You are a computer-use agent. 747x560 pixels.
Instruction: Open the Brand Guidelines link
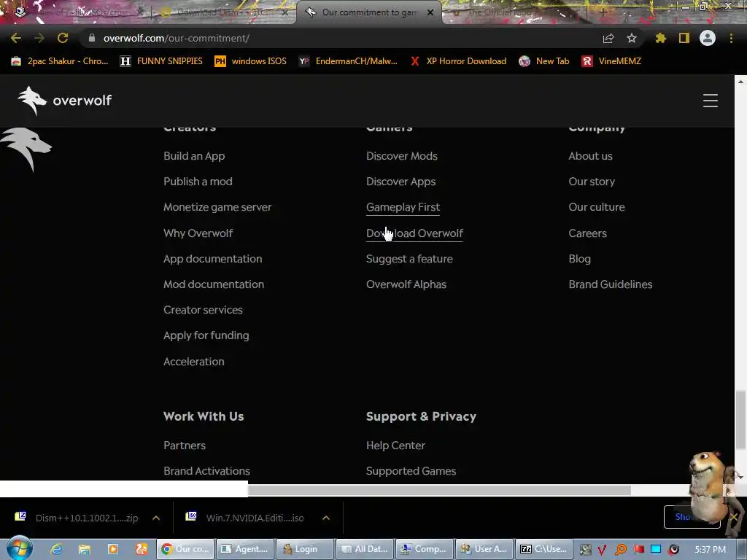tap(611, 284)
